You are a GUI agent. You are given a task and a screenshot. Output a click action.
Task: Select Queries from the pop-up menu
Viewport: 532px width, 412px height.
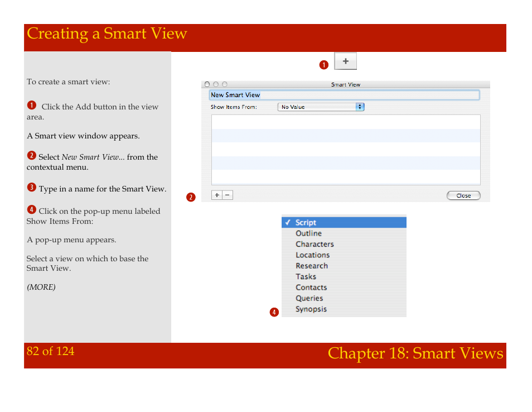coord(344,299)
